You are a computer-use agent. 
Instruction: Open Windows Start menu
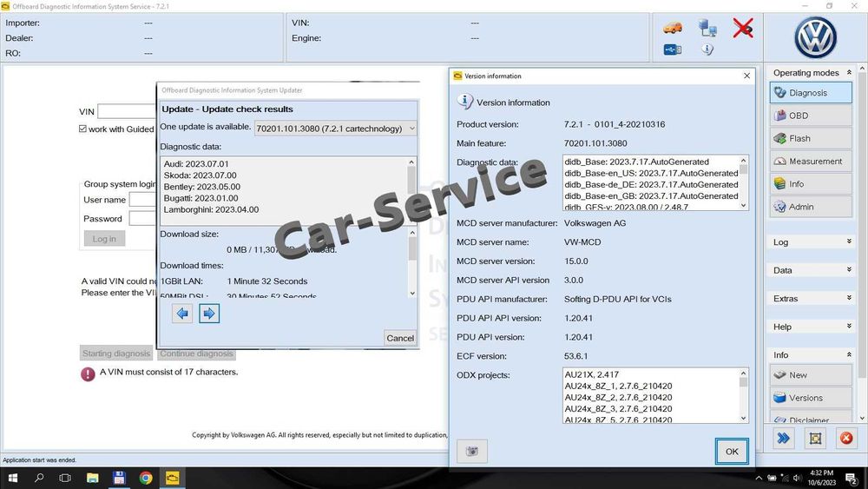12,478
